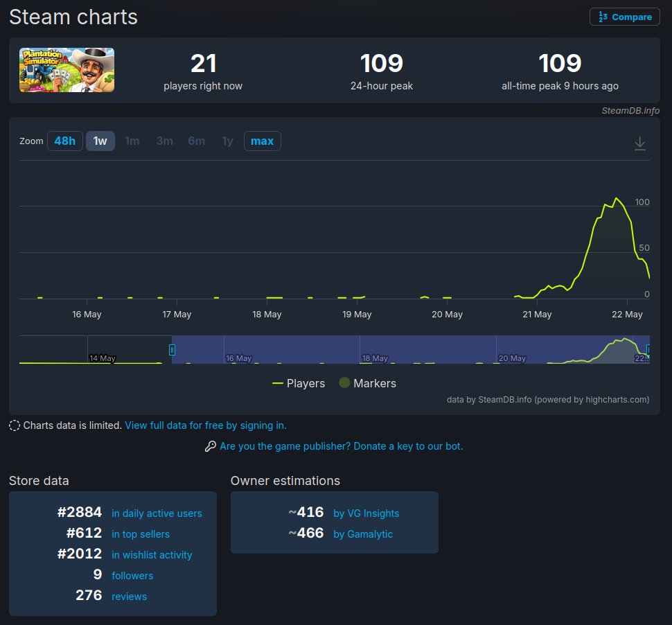This screenshot has height=625, width=672.
Task: Click the 'Store data' heading
Action: pyautogui.click(x=39, y=481)
